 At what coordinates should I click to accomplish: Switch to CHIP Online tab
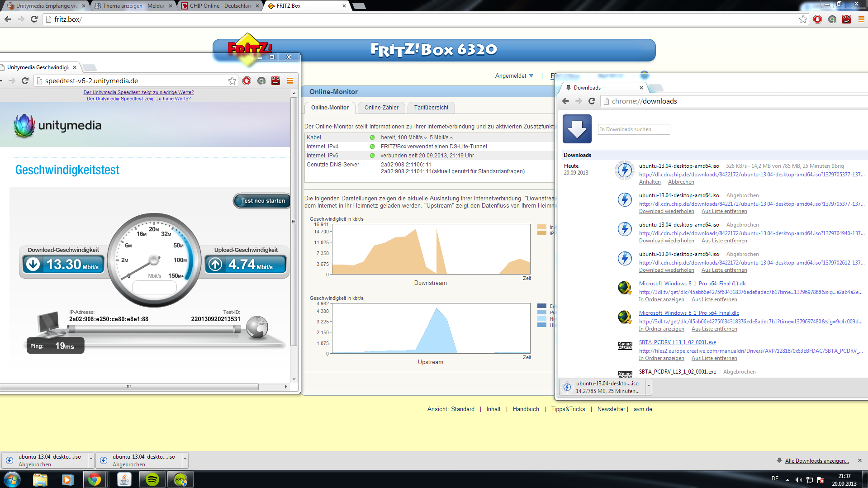click(x=220, y=6)
